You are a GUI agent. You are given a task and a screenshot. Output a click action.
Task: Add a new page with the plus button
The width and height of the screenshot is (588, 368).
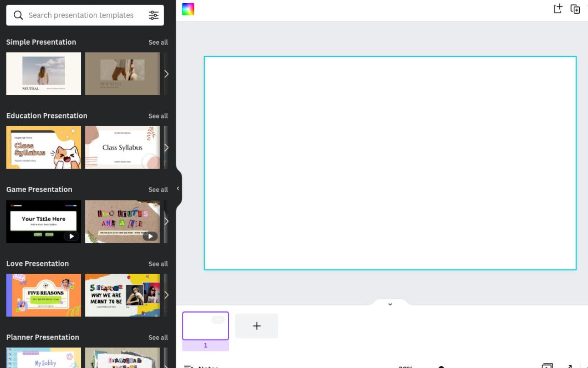256,326
